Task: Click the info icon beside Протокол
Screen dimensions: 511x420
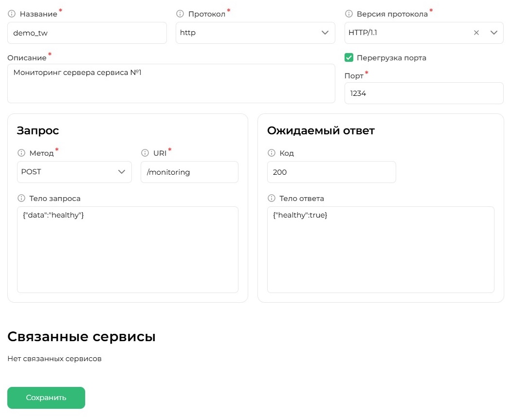Action: click(x=180, y=14)
